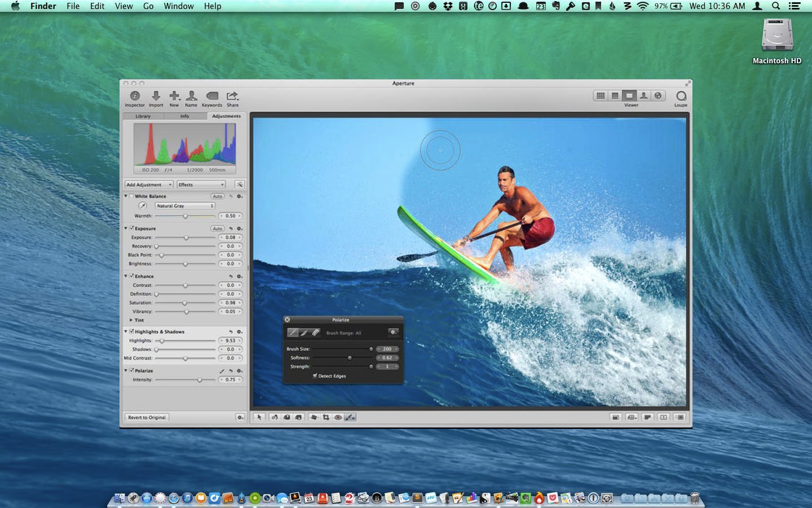The image size is (812, 508).
Task: Open the Window menu
Action: [x=179, y=6]
